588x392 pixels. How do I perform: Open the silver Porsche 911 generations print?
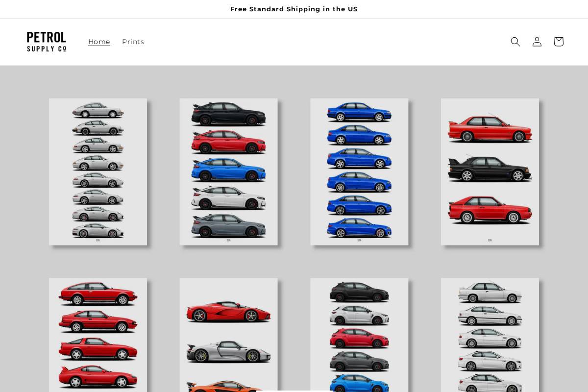[x=98, y=171]
